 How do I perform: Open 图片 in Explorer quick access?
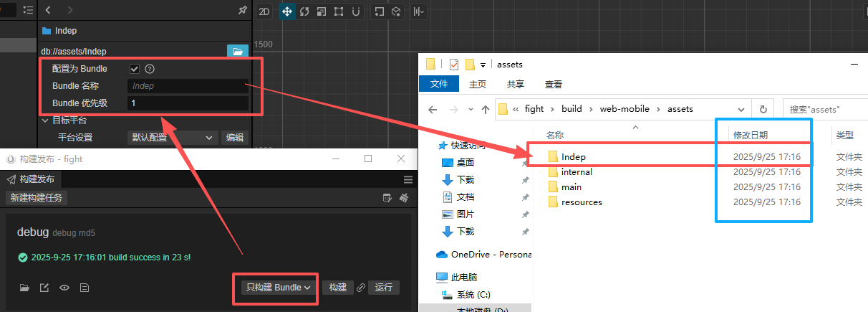(x=465, y=214)
